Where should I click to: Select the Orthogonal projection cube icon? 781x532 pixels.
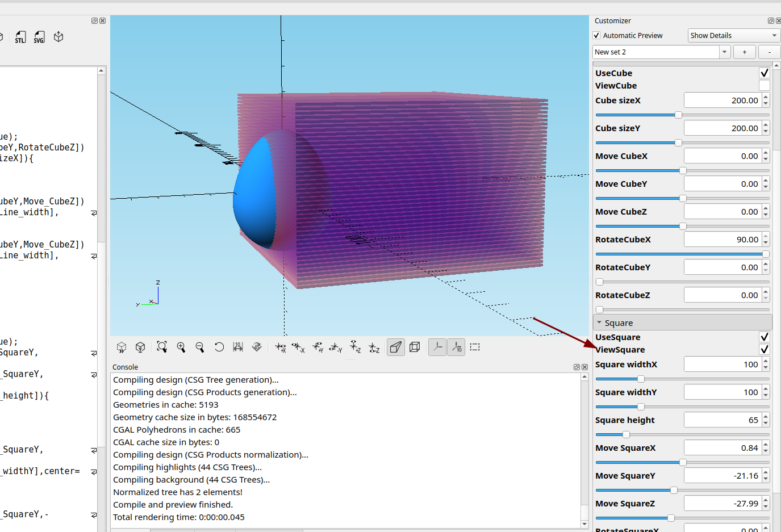pyautogui.click(x=415, y=347)
